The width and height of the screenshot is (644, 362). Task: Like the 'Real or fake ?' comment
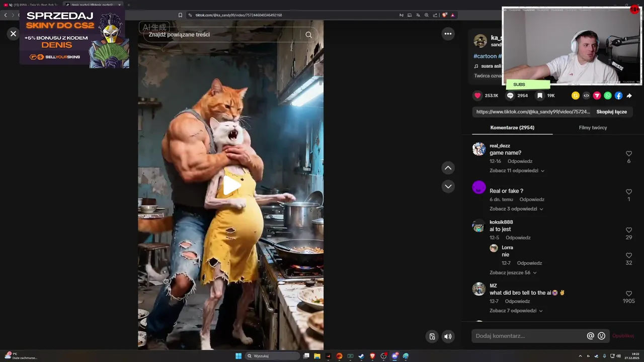pyautogui.click(x=629, y=192)
